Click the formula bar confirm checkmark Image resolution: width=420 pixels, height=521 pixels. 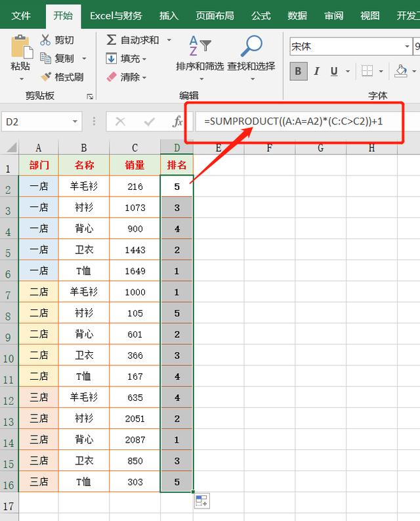[x=150, y=122]
